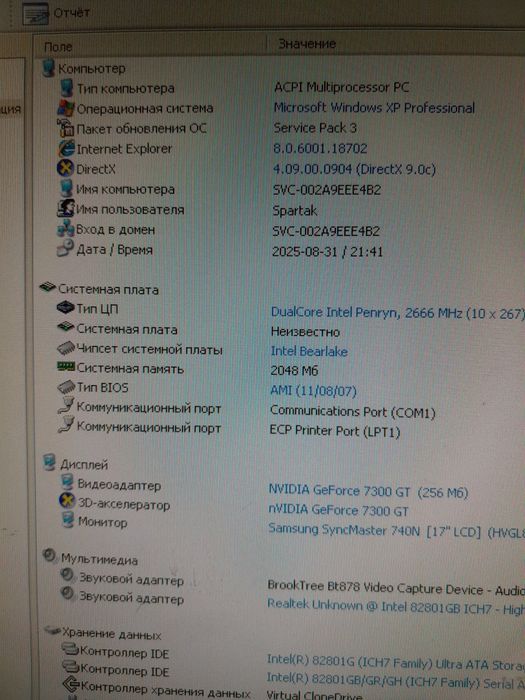Image resolution: width=525 pixels, height=700 pixels.
Task: Click the Видеоадаптер row icon
Action: click(x=67, y=483)
